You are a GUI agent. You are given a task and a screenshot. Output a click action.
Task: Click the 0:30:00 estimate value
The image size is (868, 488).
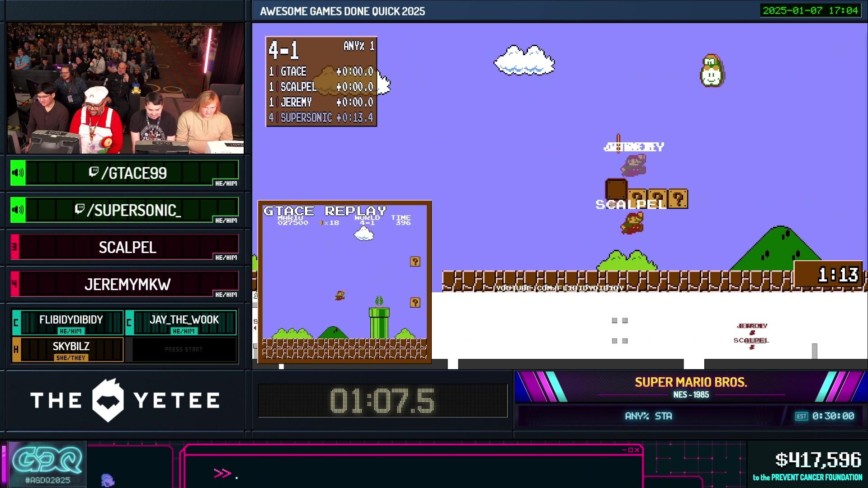833,416
